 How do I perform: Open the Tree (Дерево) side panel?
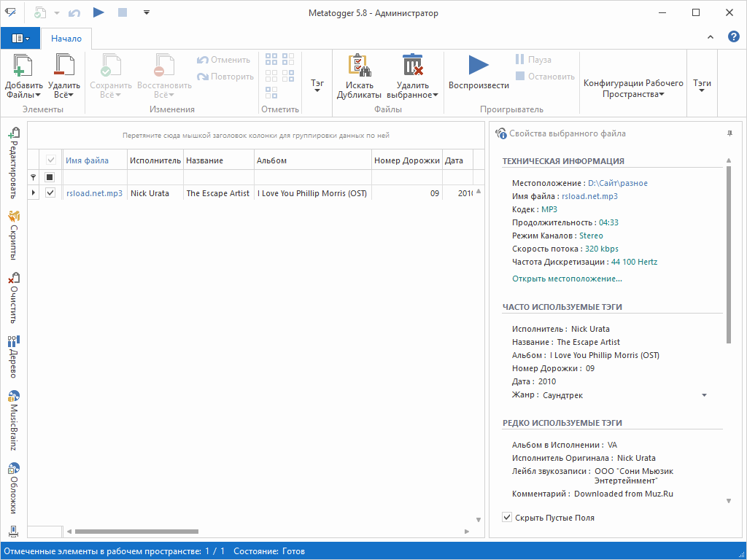coord(14,356)
